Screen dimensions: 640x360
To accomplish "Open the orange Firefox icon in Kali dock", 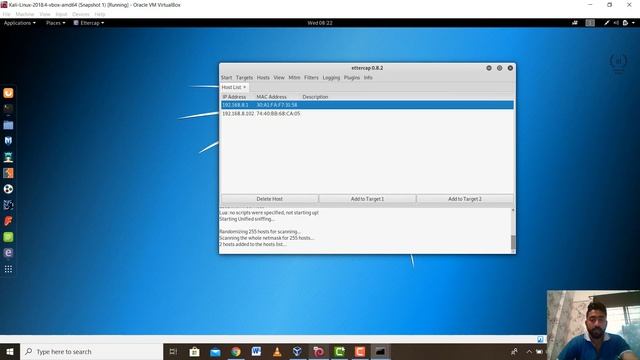I will [8, 93].
